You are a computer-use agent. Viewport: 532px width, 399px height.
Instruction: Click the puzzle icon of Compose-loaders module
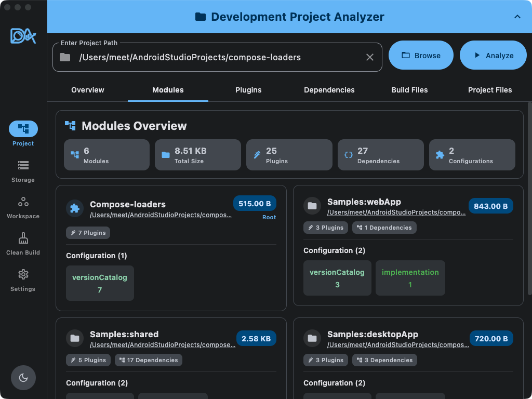[75, 208]
